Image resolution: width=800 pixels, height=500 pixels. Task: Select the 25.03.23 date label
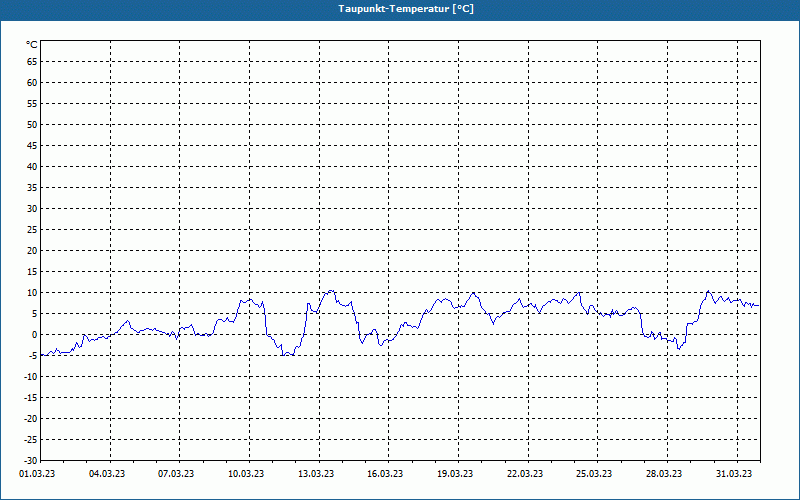594,473
